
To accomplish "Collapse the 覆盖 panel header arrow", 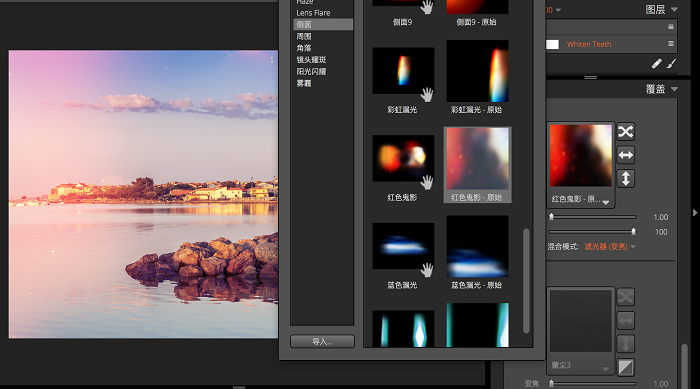I will coord(674,89).
